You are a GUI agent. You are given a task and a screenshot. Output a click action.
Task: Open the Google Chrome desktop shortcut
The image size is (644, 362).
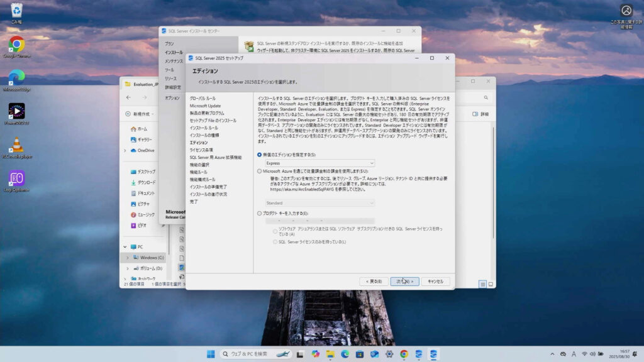coord(16,47)
